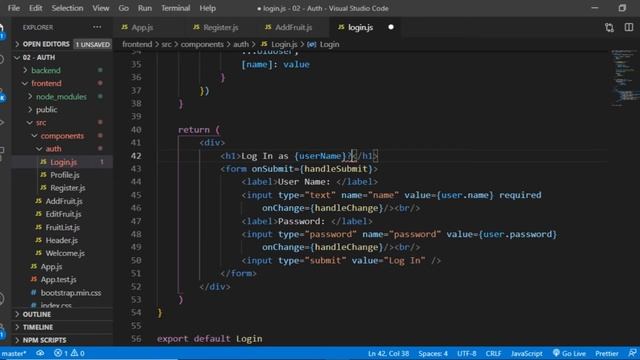Change language mode via JavaScript

coord(527,353)
